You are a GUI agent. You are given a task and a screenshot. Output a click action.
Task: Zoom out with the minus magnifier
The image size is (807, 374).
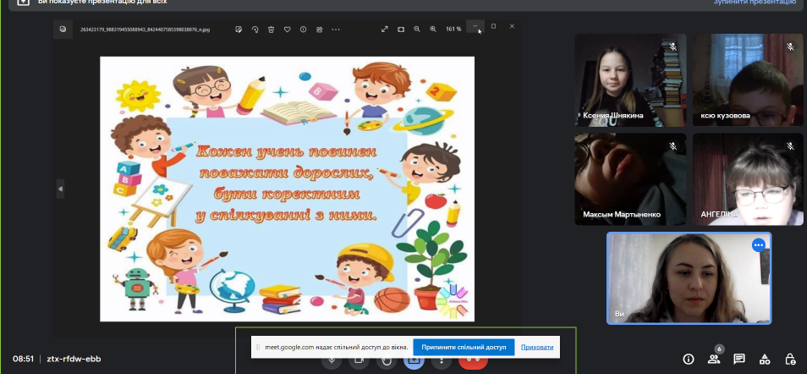point(417,29)
